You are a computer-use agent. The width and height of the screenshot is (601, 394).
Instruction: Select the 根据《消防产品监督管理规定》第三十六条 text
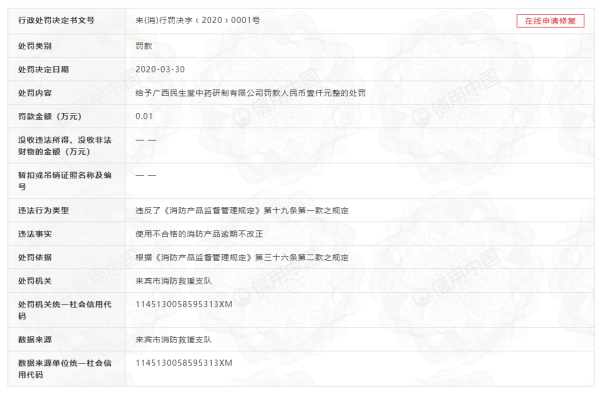(242, 257)
